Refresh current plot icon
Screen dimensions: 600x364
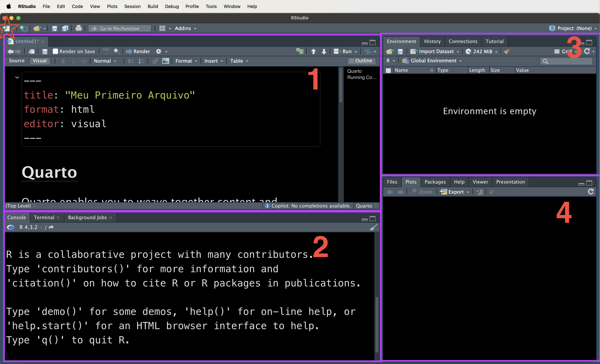591,192
